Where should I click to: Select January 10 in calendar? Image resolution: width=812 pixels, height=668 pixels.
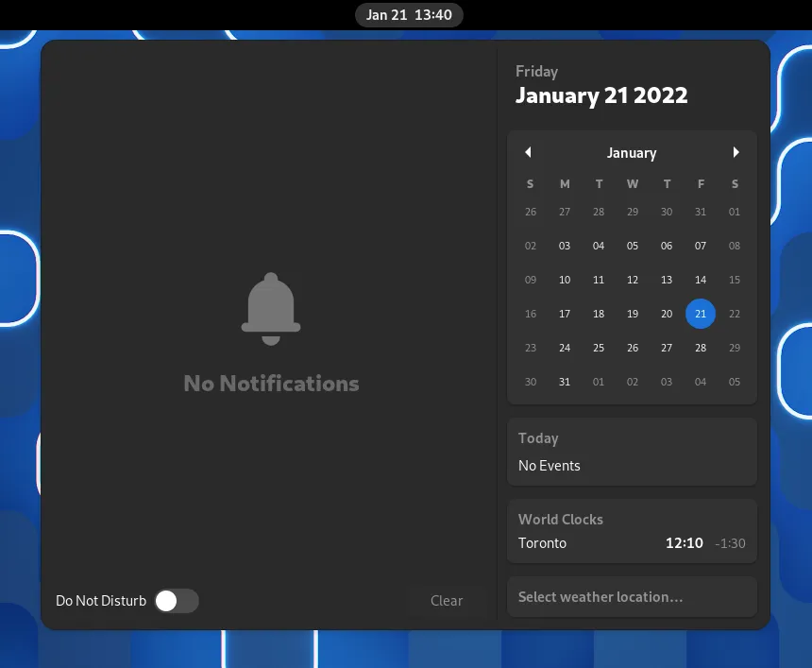click(565, 280)
